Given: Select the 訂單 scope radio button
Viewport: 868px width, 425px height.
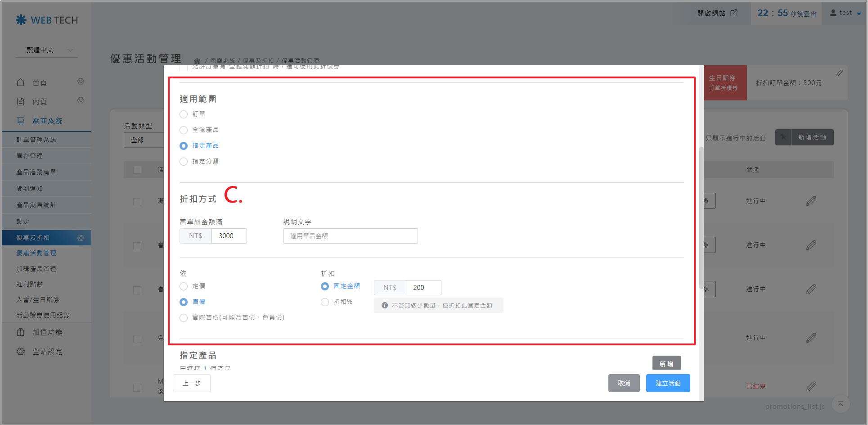Looking at the screenshot, I should pos(184,114).
